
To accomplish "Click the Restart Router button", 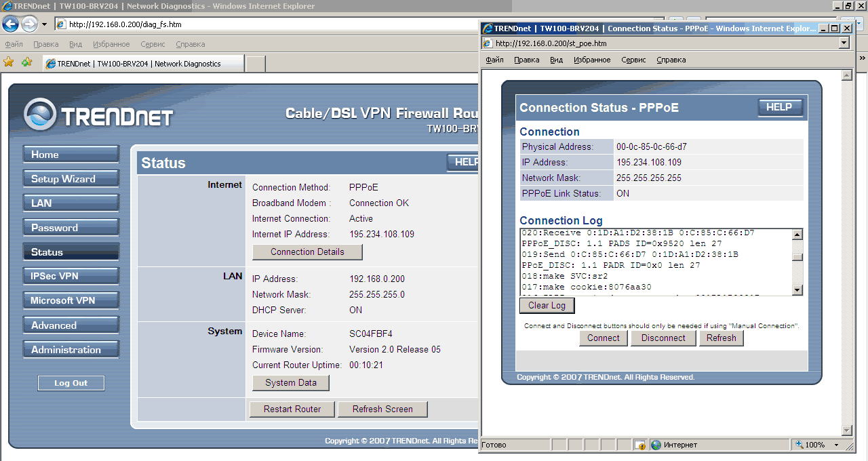I will point(293,409).
